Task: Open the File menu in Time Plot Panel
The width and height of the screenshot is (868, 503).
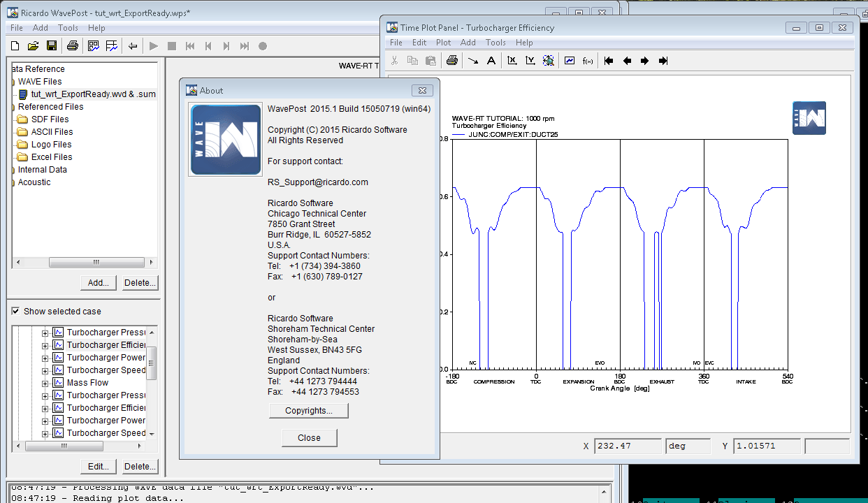Action: [396, 43]
